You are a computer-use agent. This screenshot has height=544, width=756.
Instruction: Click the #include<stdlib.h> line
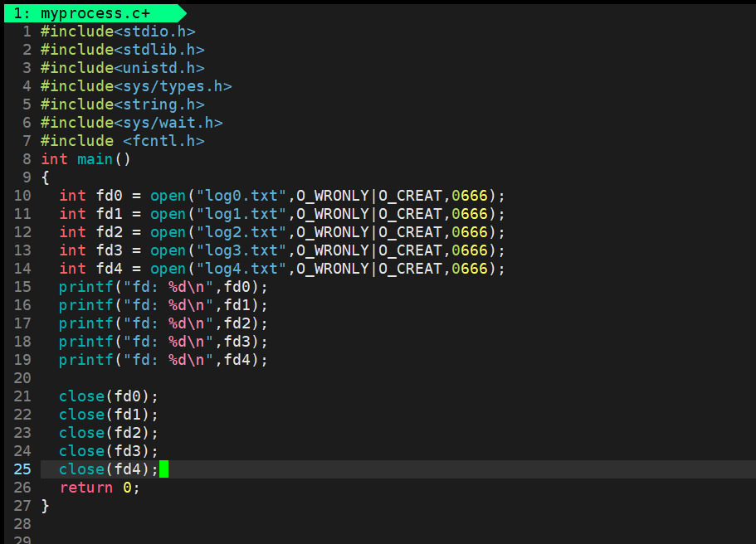coord(123,50)
